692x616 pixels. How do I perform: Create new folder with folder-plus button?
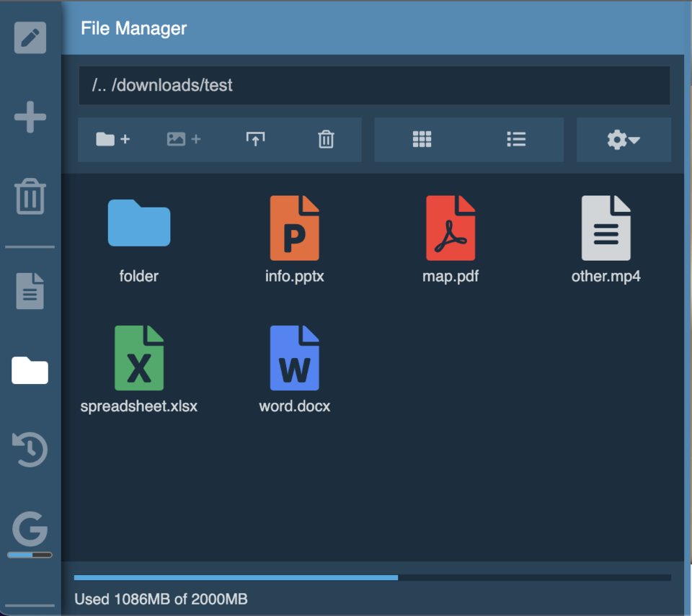[113, 139]
